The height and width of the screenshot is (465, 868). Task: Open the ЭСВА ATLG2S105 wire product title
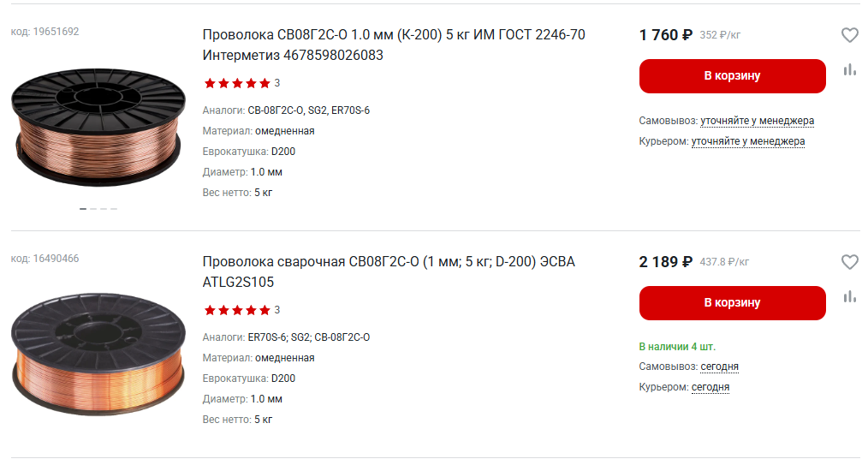[389, 271]
